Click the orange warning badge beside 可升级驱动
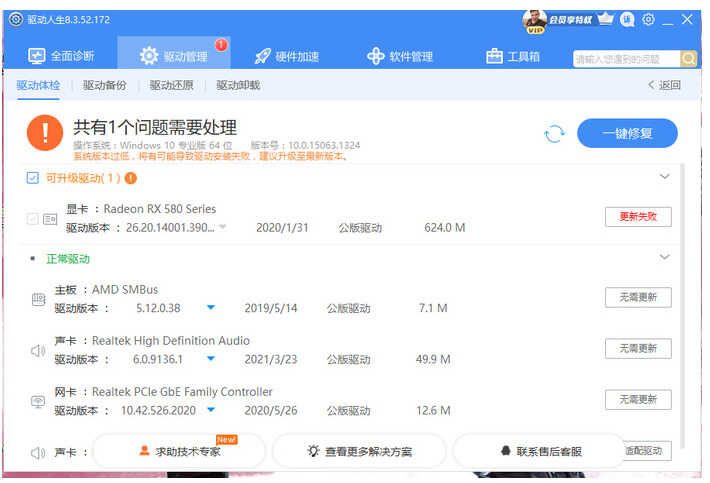 coord(130,178)
